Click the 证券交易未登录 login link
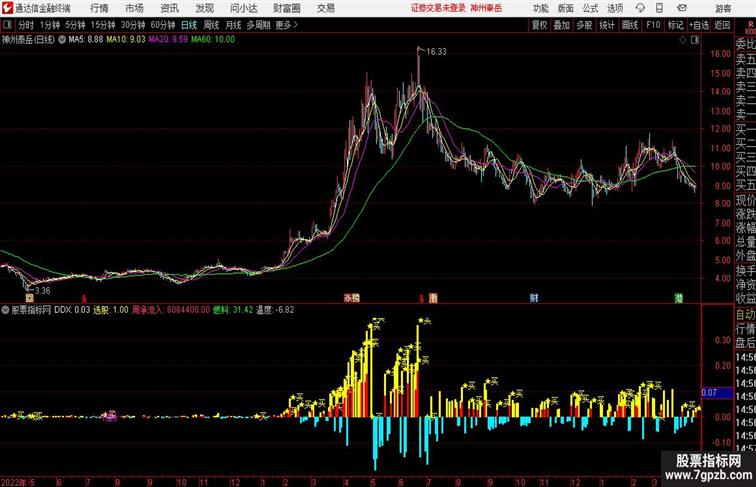 438,8
